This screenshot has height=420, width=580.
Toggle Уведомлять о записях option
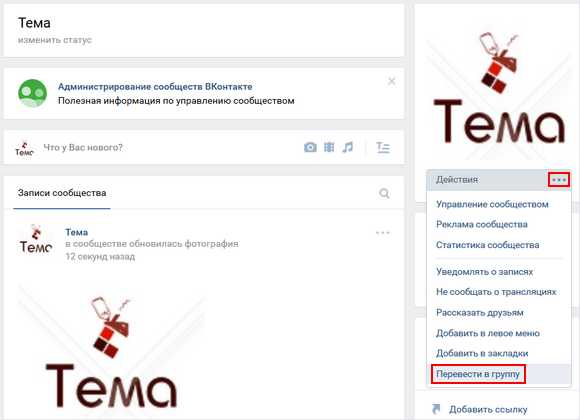tap(484, 272)
